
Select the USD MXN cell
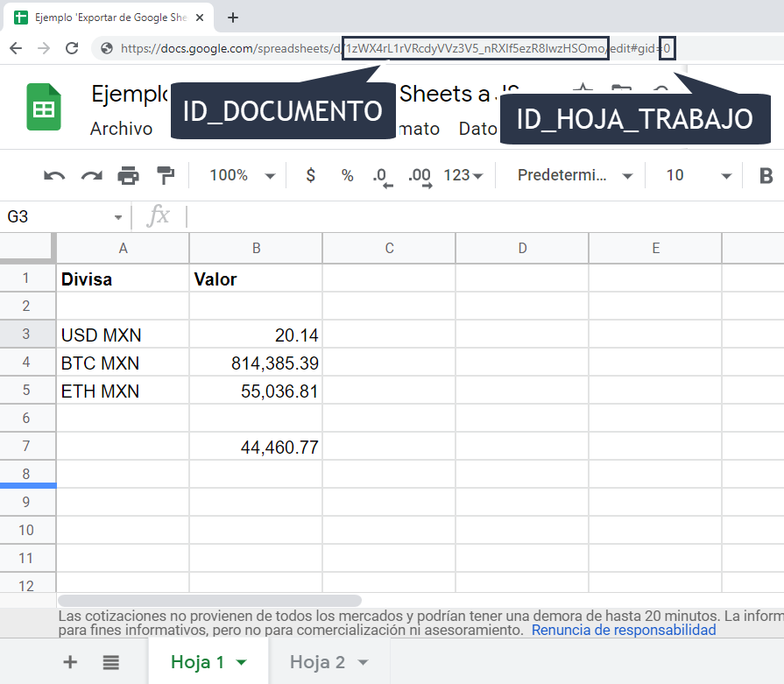tap(123, 335)
